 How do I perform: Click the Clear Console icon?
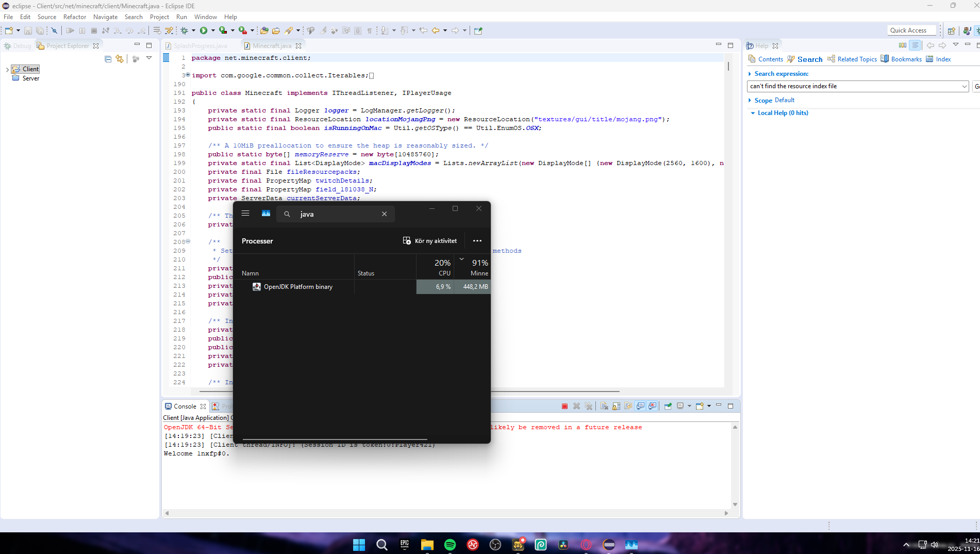point(604,406)
